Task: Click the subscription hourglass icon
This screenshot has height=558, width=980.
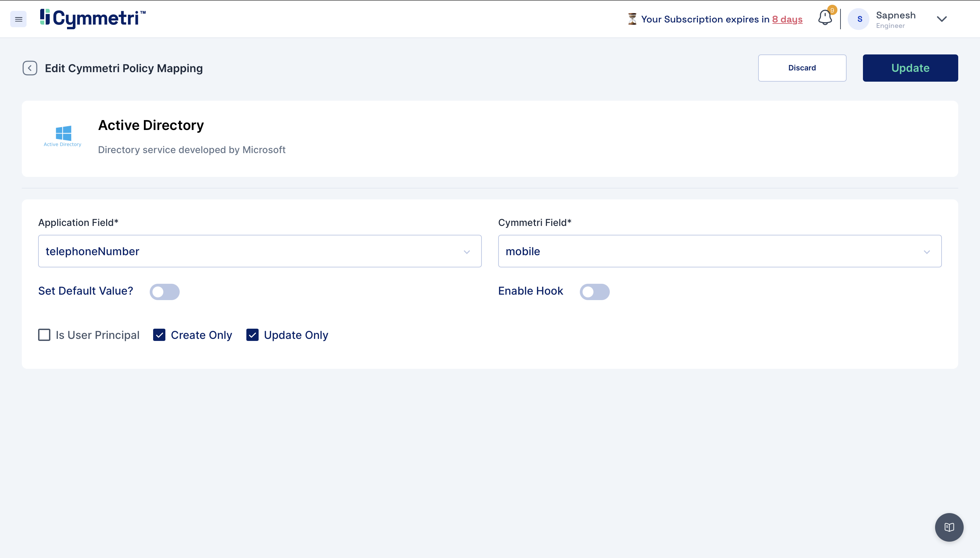Action: point(632,19)
